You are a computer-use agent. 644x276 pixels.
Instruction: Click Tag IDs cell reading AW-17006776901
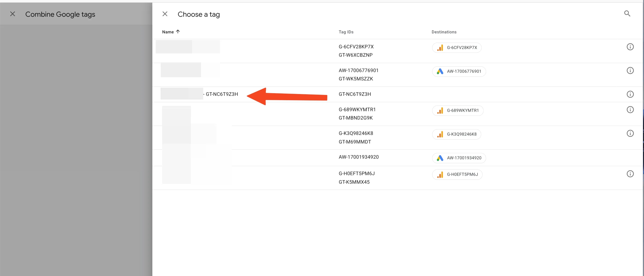[359, 71]
